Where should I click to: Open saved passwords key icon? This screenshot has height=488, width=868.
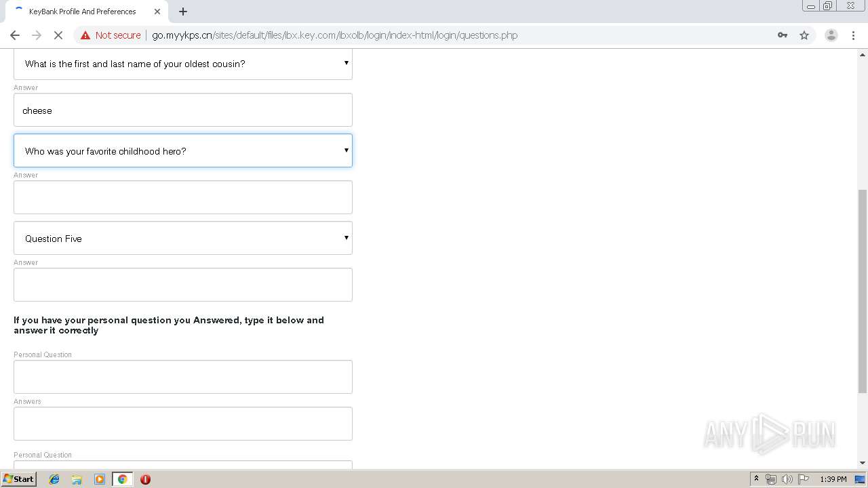pyautogui.click(x=783, y=35)
